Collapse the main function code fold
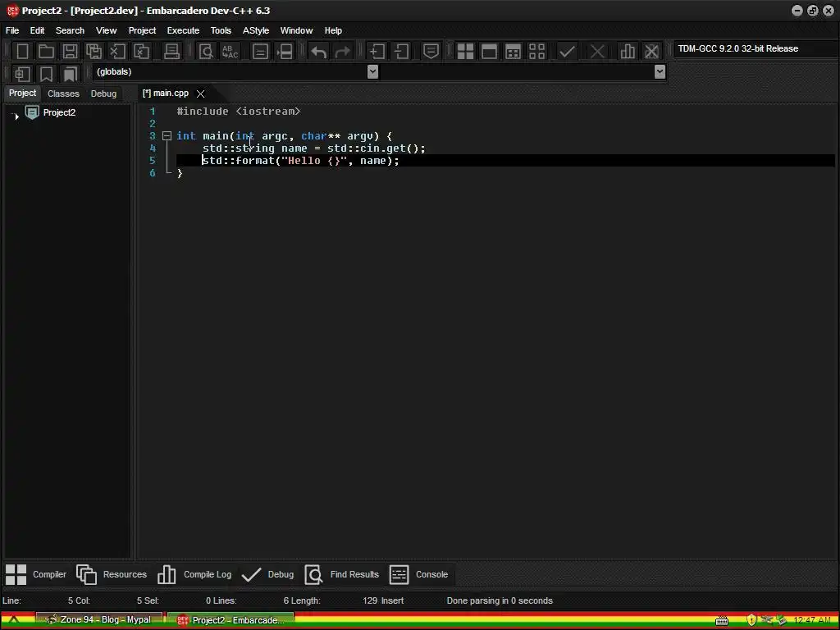 (167, 136)
